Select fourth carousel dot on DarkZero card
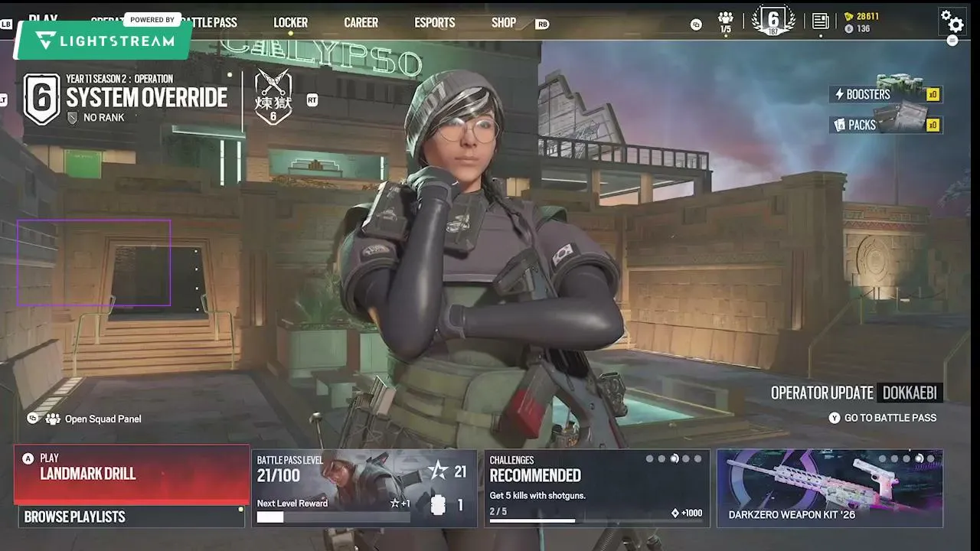Image resolution: width=980 pixels, height=551 pixels. coord(919,459)
